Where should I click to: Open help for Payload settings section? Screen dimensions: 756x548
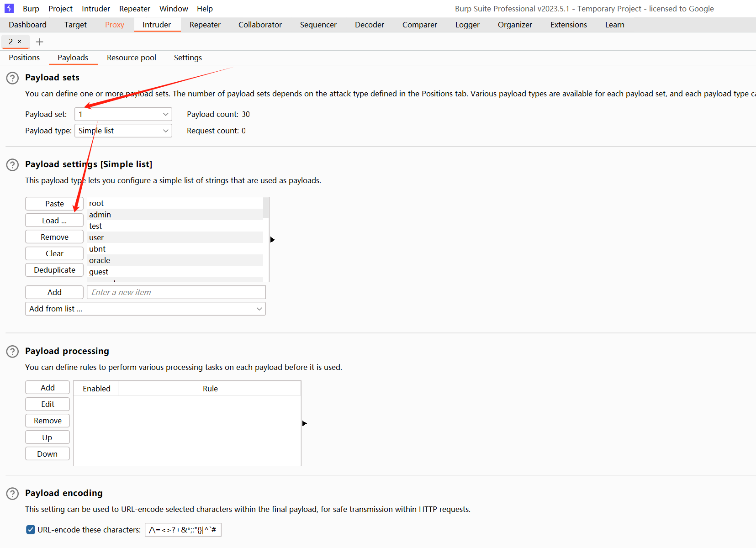tap(12, 165)
